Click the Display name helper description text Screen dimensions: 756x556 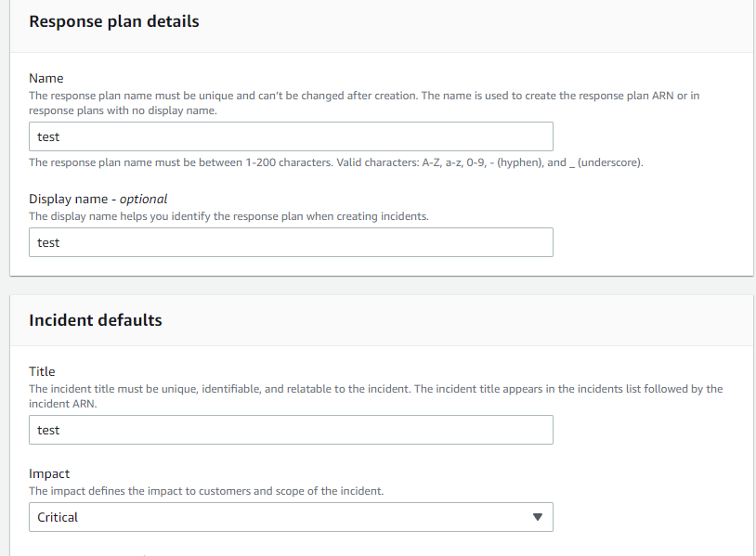(x=228, y=216)
